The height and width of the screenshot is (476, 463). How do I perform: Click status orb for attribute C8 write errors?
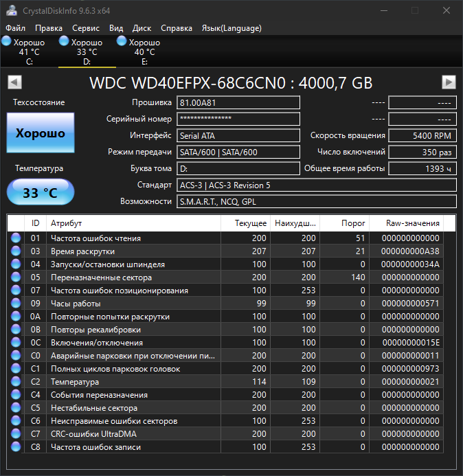coord(16,447)
